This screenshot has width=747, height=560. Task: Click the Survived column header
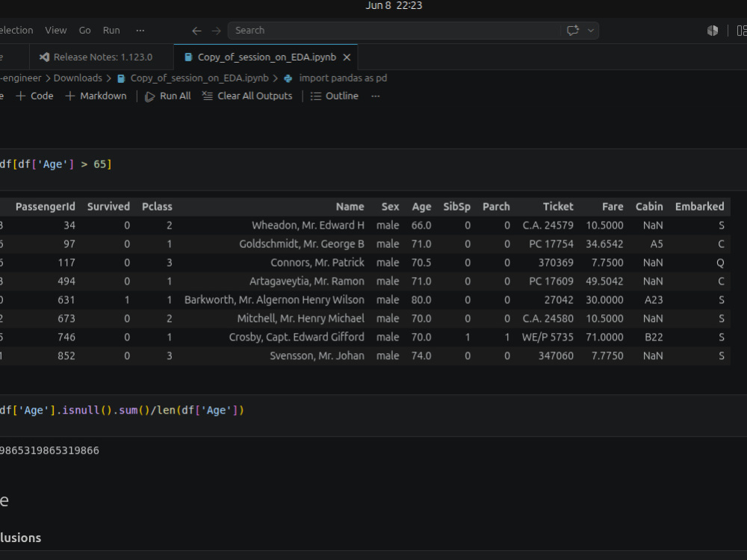tap(108, 207)
